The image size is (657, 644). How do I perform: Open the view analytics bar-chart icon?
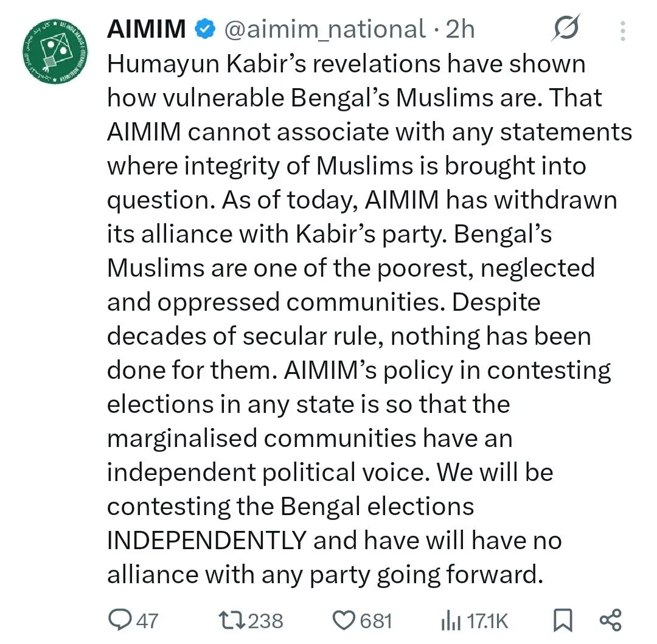(450, 621)
